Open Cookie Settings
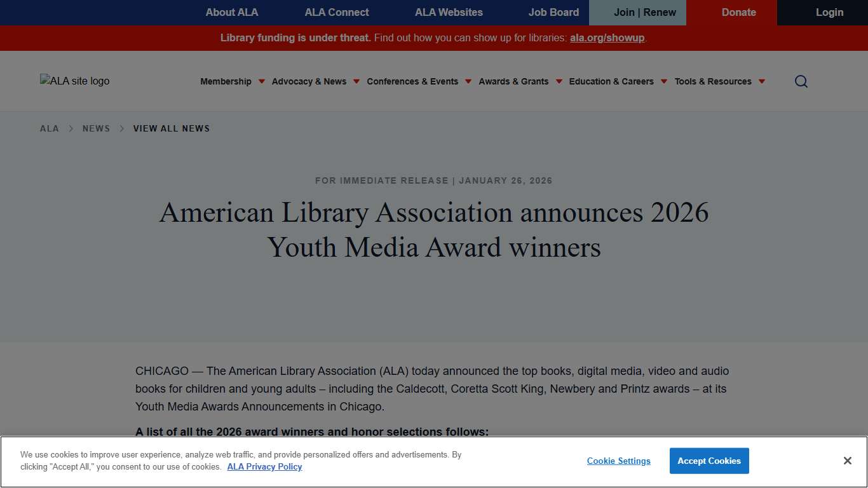The image size is (868, 488). (x=618, y=461)
